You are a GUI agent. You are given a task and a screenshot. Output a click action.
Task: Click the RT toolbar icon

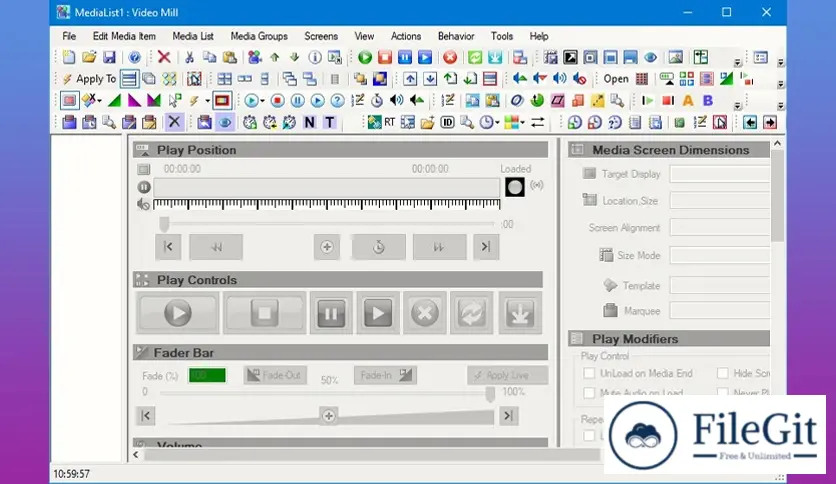(390, 122)
